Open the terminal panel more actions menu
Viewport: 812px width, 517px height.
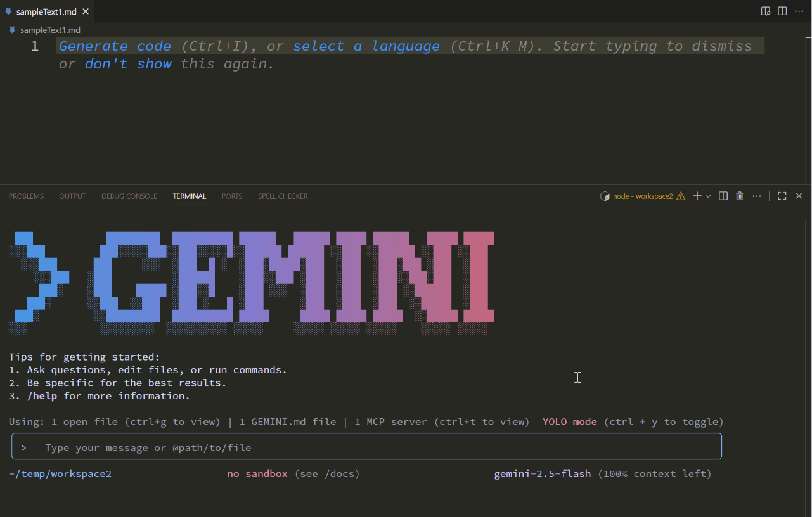tap(757, 196)
